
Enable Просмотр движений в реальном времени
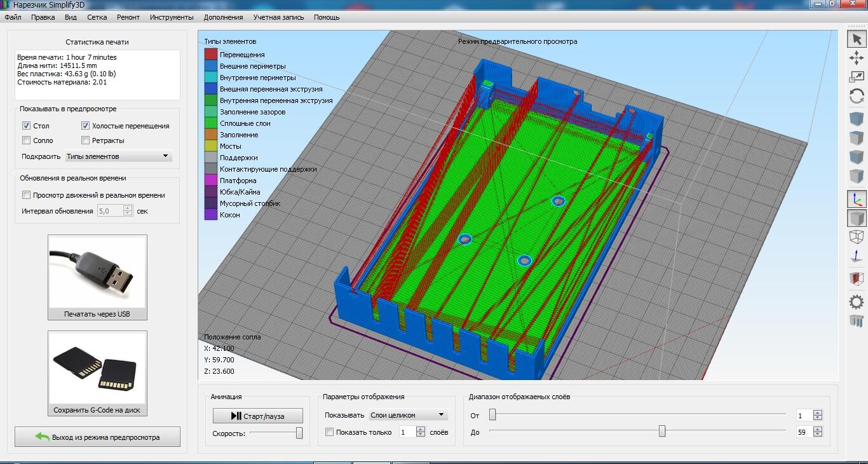pos(27,195)
